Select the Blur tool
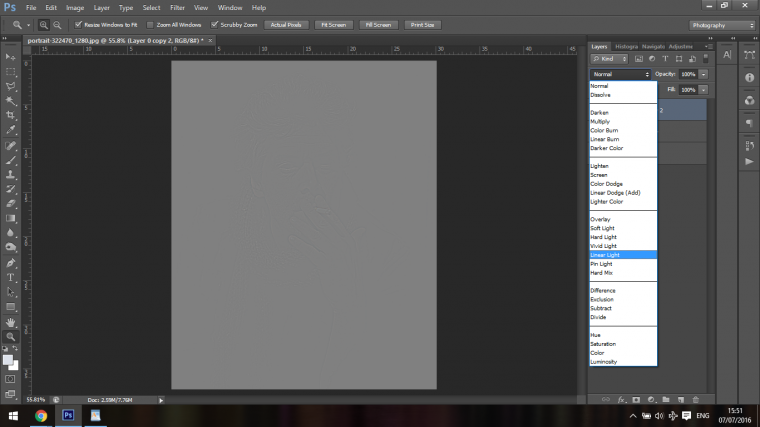Viewport: 760px width, 427px height. tap(10, 233)
